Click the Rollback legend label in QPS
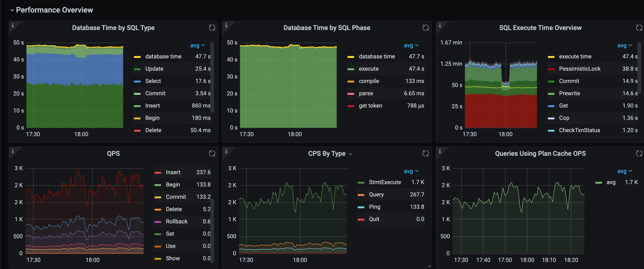 coord(176,221)
